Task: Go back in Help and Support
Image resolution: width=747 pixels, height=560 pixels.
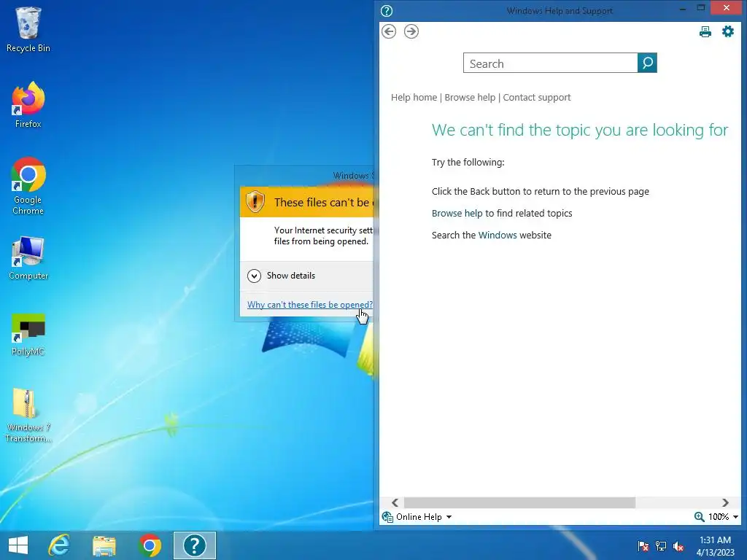Action: point(389,31)
